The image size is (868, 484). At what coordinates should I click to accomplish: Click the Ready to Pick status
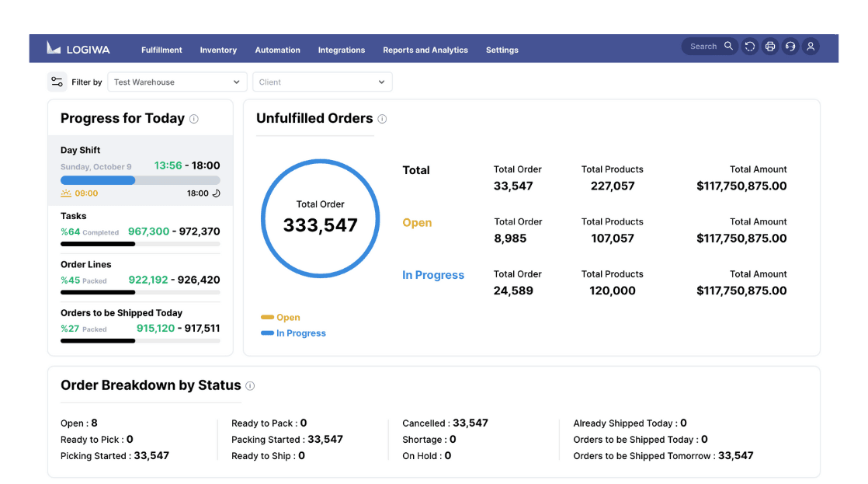point(97,440)
